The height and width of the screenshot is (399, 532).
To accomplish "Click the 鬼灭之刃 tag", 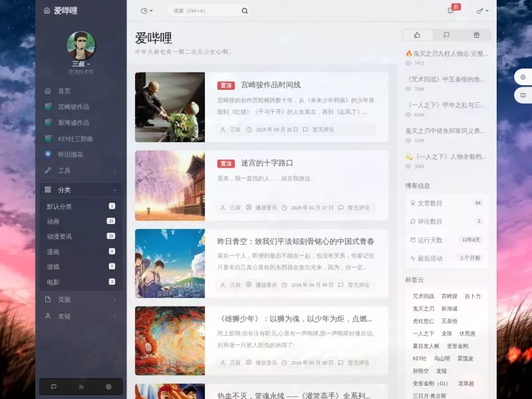I will click(x=424, y=309).
